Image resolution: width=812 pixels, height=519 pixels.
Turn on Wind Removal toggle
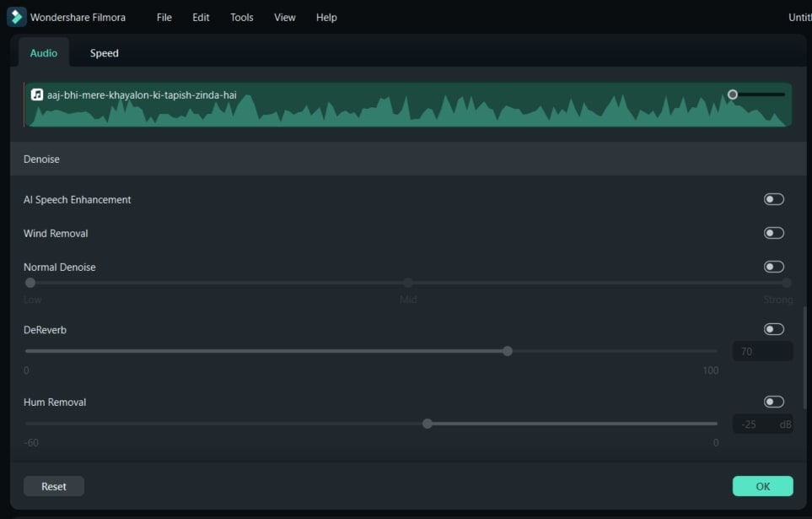point(774,233)
